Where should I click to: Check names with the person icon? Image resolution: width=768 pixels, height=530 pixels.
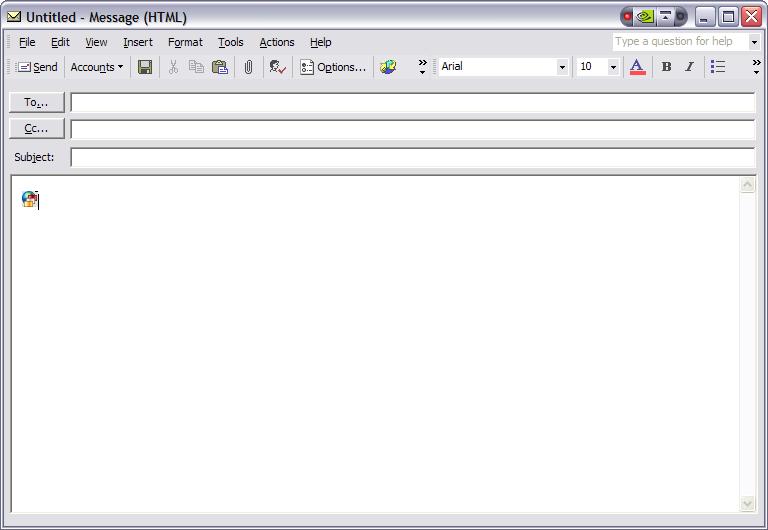pos(278,67)
